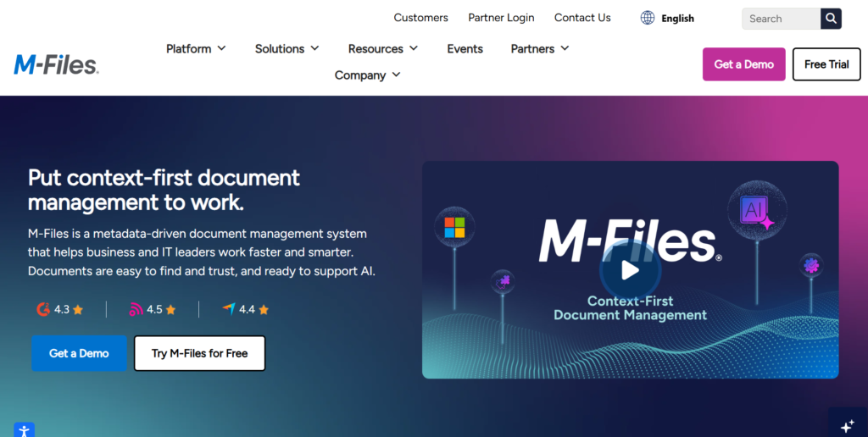
Task: Click the globe language icon
Action: [647, 18]
